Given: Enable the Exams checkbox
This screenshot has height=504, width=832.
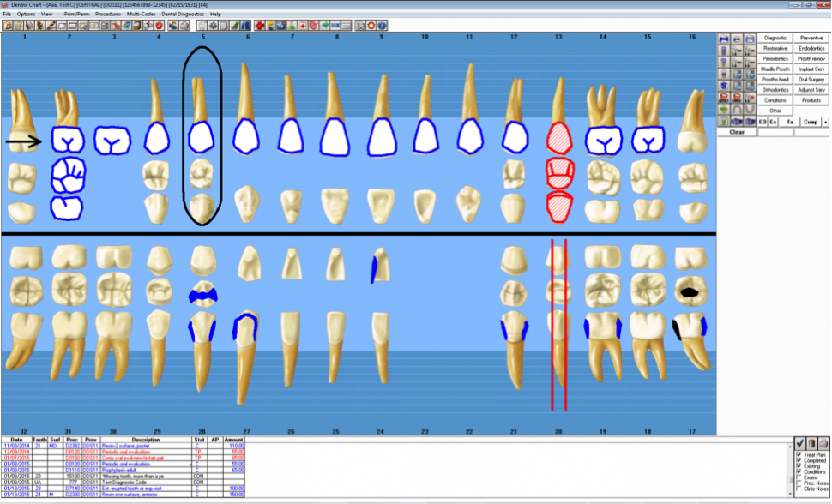Looking at the screenshot, I should (x=798, y=477).
